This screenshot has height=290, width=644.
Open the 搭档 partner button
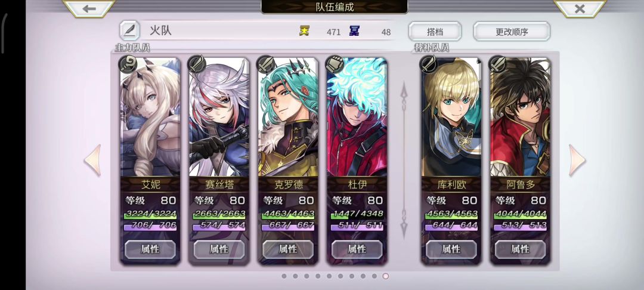(435, 32)
